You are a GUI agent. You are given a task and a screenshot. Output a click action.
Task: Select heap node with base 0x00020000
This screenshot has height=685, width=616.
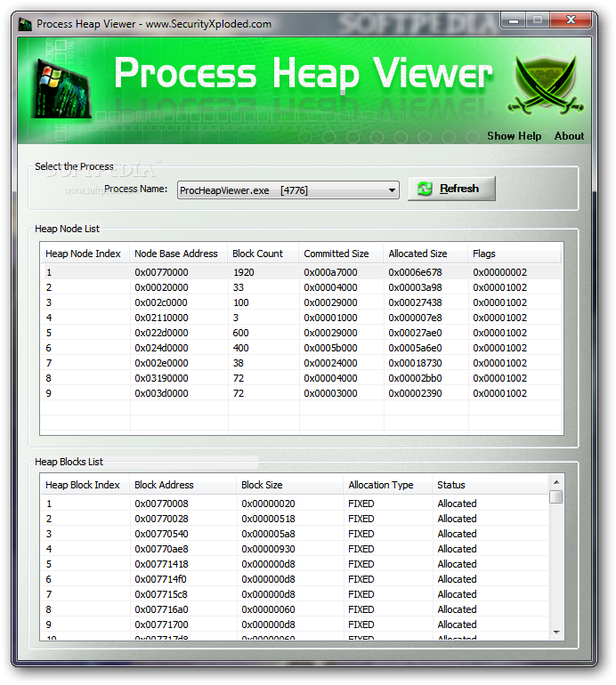[301, 287]
